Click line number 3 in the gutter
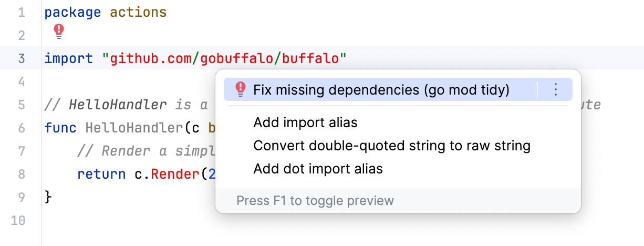This screenshot has width=644, height=246. coord(22,58)
